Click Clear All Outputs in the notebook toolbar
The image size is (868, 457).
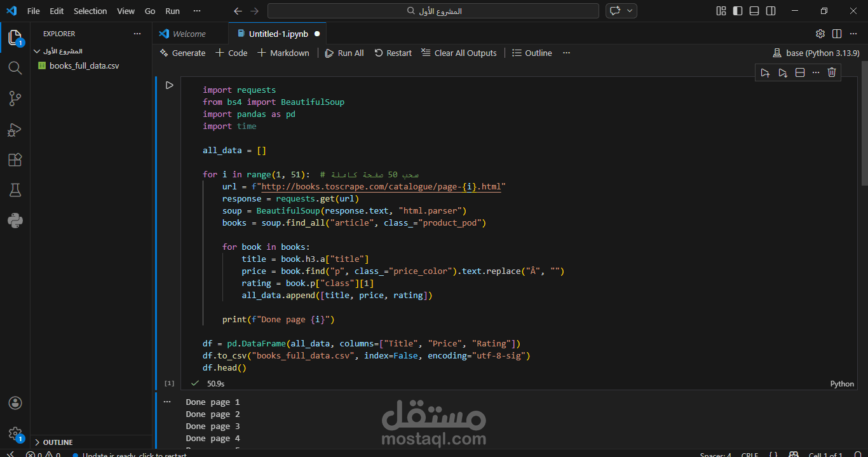click(459, 53)
